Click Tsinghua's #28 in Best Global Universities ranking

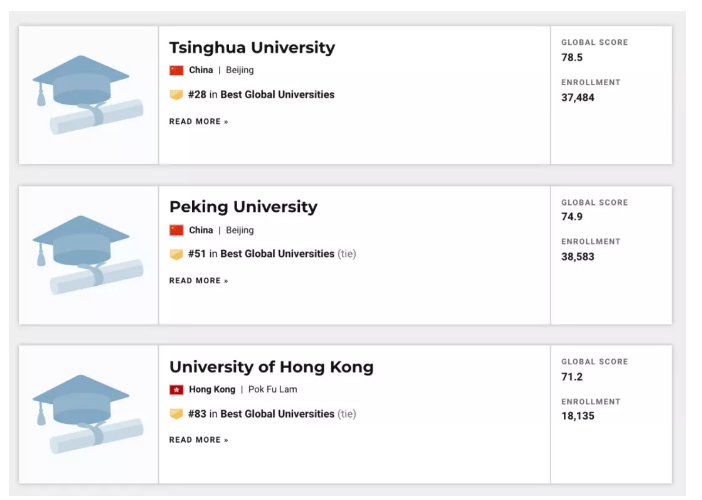[261, 95]
